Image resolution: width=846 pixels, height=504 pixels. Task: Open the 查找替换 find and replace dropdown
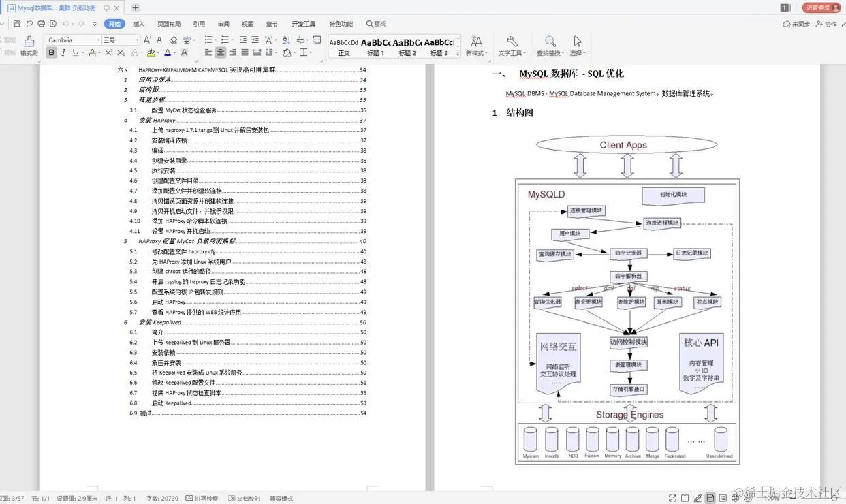[550, 46]
